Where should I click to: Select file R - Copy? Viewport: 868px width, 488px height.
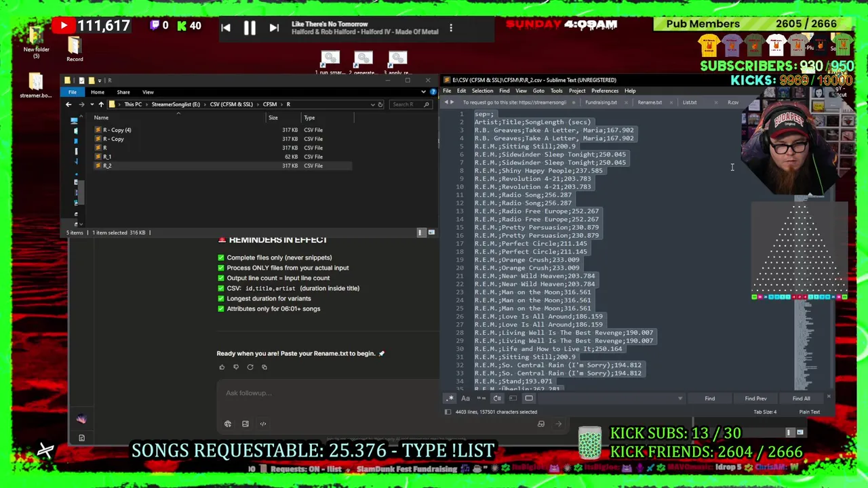(113, 139)
